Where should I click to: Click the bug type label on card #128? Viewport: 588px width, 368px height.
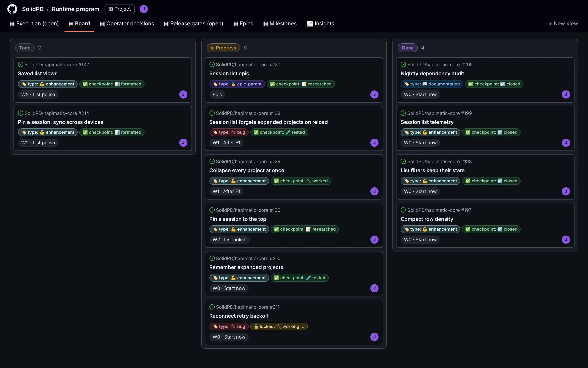229,132
